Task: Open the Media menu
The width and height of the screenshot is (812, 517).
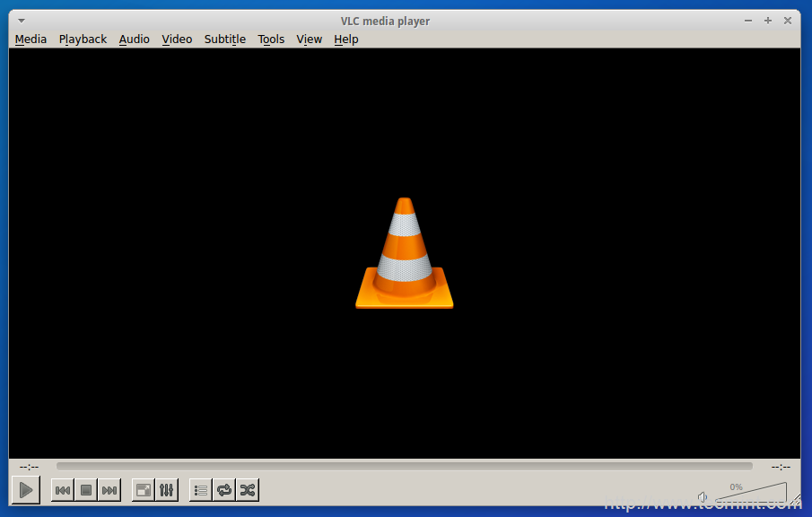Action: (31, 39)
